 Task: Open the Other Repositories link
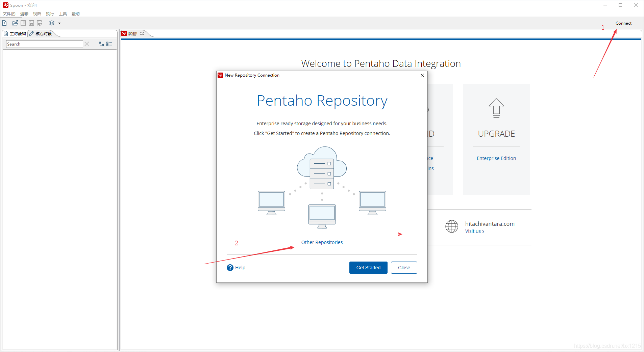point(322,242)
